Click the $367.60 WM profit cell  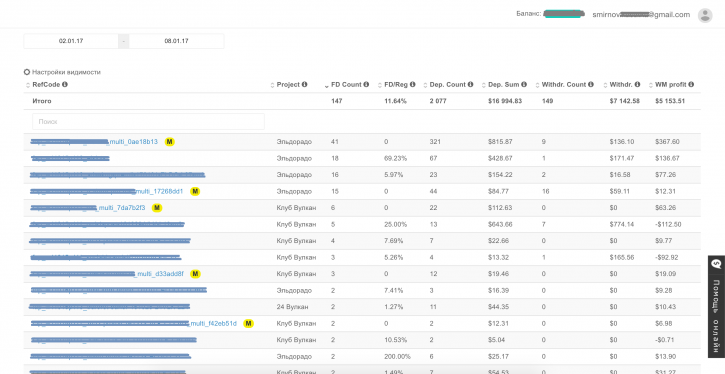tap(667, 141)
